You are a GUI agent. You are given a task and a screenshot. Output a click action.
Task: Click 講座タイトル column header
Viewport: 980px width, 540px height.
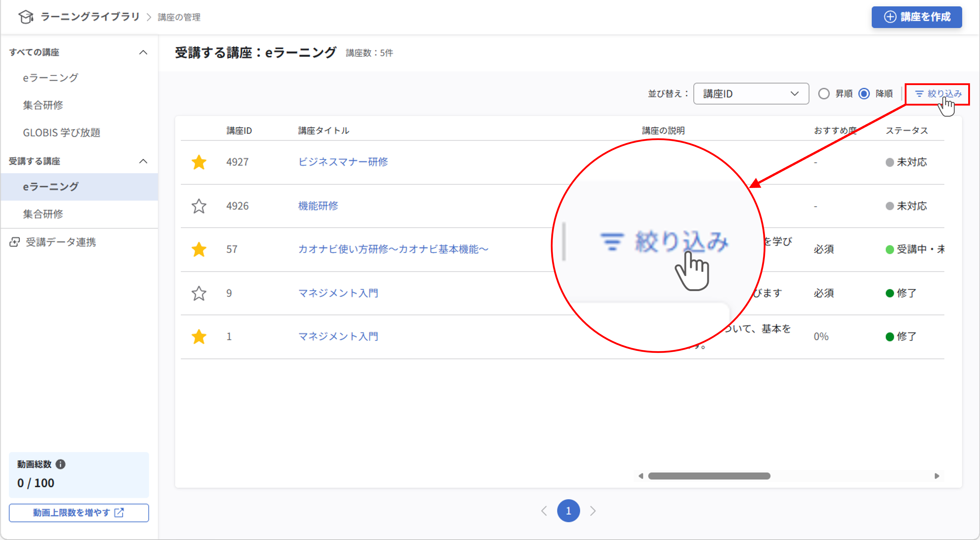pyautogui.click(x=323, y=130)
